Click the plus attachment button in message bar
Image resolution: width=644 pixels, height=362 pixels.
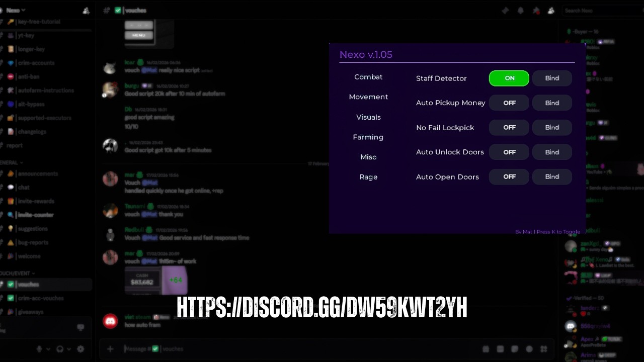click(110, 349)
